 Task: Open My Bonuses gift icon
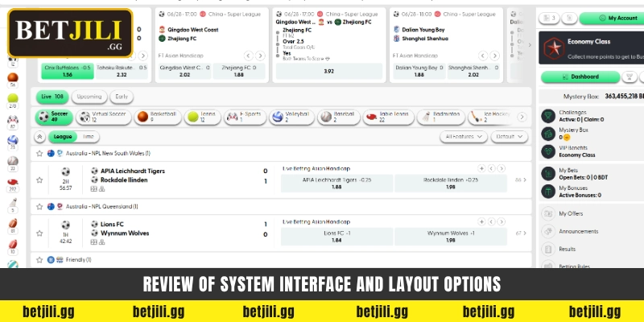pos(548,191)
